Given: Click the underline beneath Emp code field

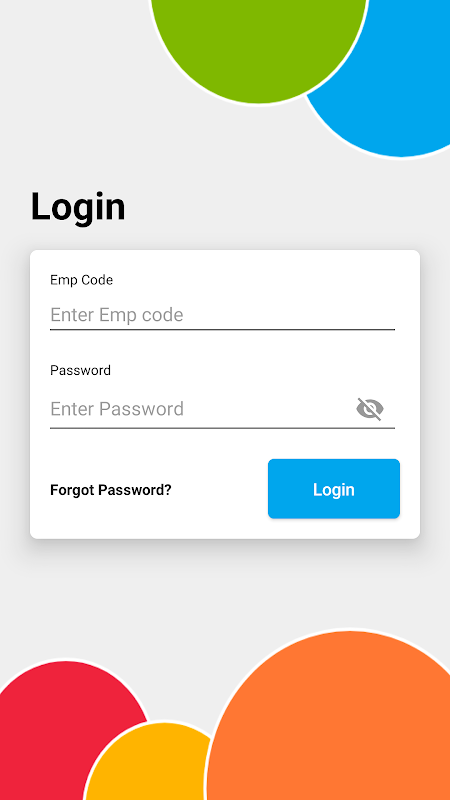Looking at the screenshot, I should coord(222,330).
